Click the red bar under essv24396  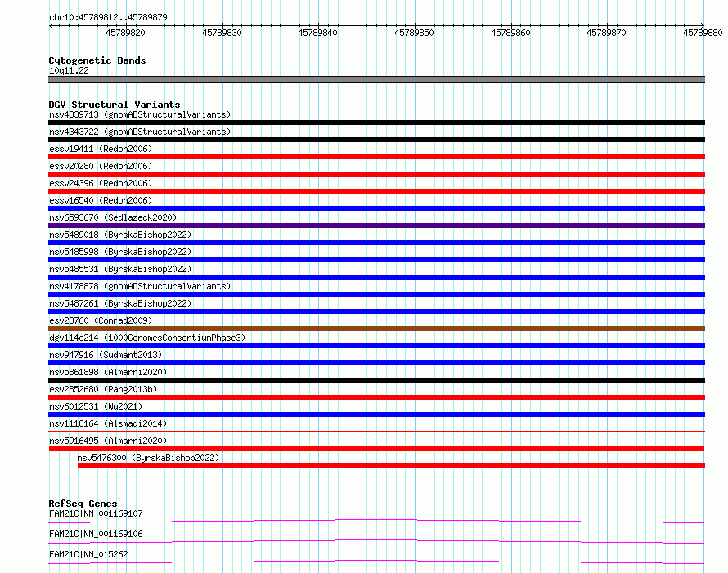[x=376, y=191]
